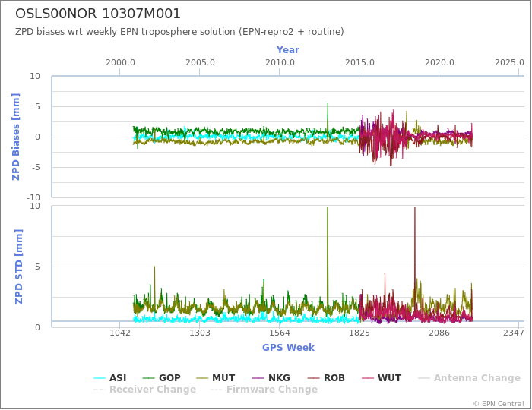Click the EPN Central copyright text
This screenshot has width=532, height=410.
pyautogui.click(x=499, y=404)
